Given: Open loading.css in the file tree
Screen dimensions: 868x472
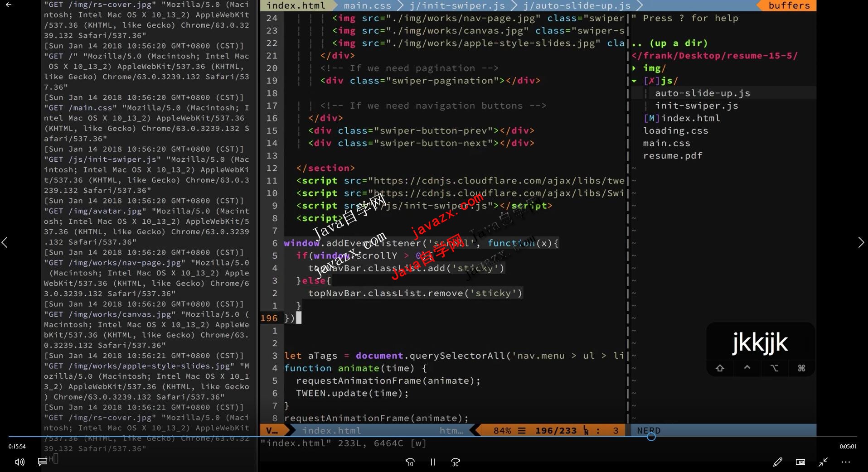Looking at the screenshot, I should tap(675, 130).
